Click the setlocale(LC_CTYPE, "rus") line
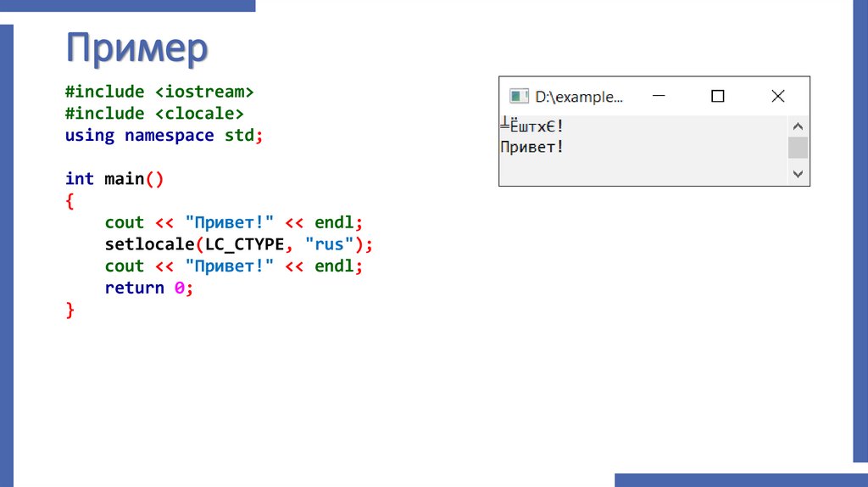This screenshot has height=487, width=868. coord(238,244)
